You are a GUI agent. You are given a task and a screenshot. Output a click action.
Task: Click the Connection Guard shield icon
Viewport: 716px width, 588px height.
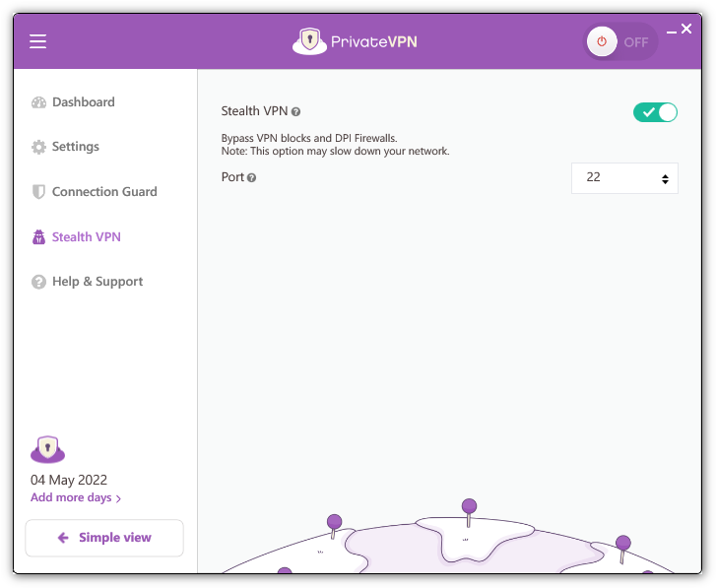[x=39, y=192]
